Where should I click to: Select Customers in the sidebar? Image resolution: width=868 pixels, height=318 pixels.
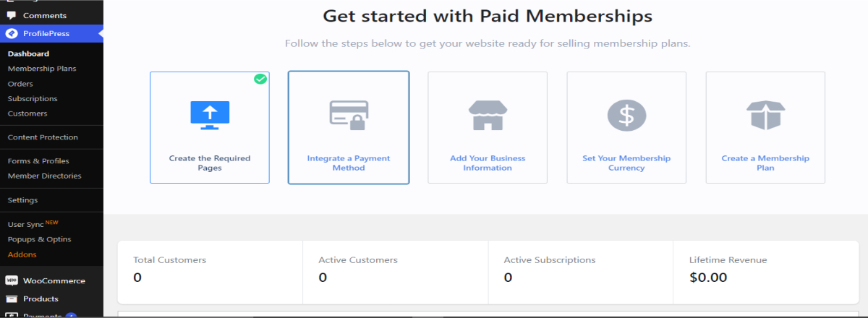pyautogui.click(x=27, y=113)
